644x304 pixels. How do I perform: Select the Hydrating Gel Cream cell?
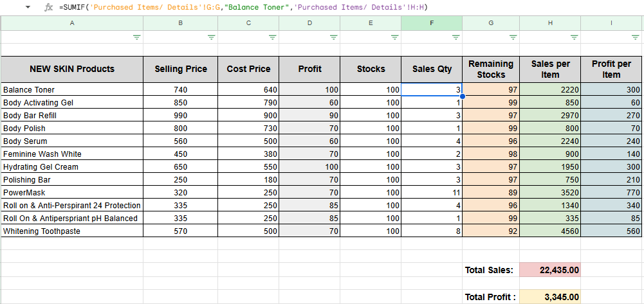[x=72, y=166]
